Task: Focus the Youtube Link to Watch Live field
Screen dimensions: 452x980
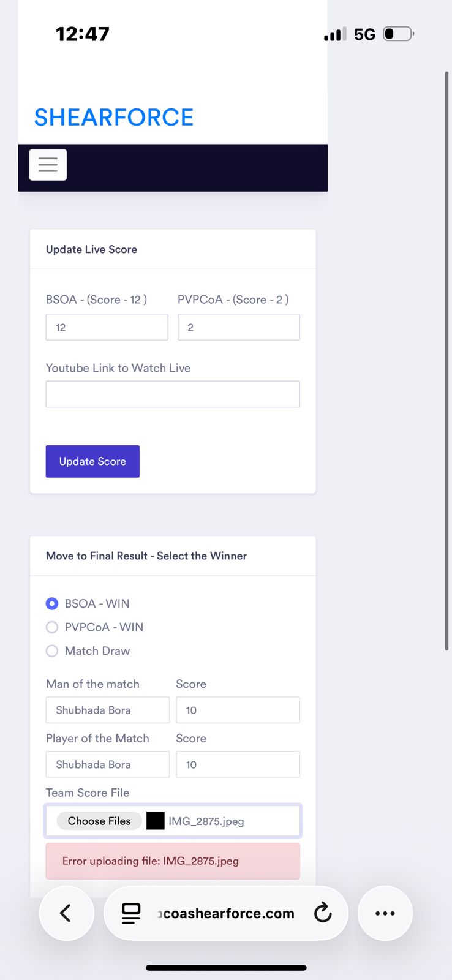Action: (x=173, y=394)
